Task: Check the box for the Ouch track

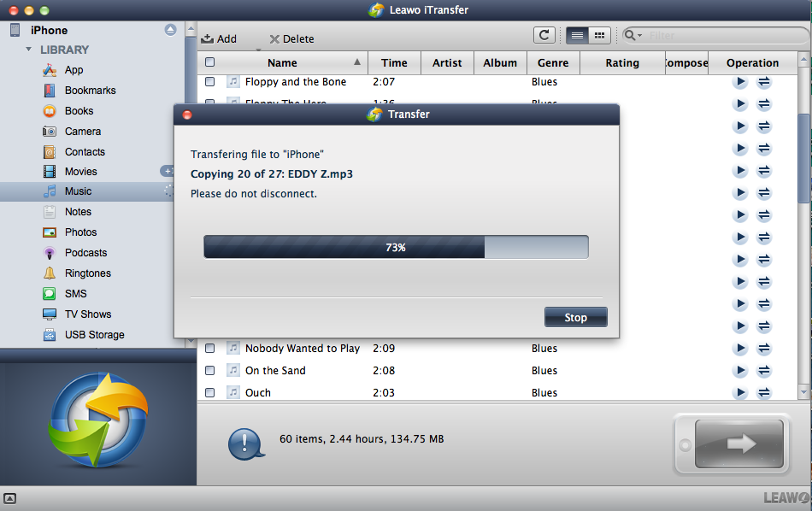Action: tap(209, 393)
